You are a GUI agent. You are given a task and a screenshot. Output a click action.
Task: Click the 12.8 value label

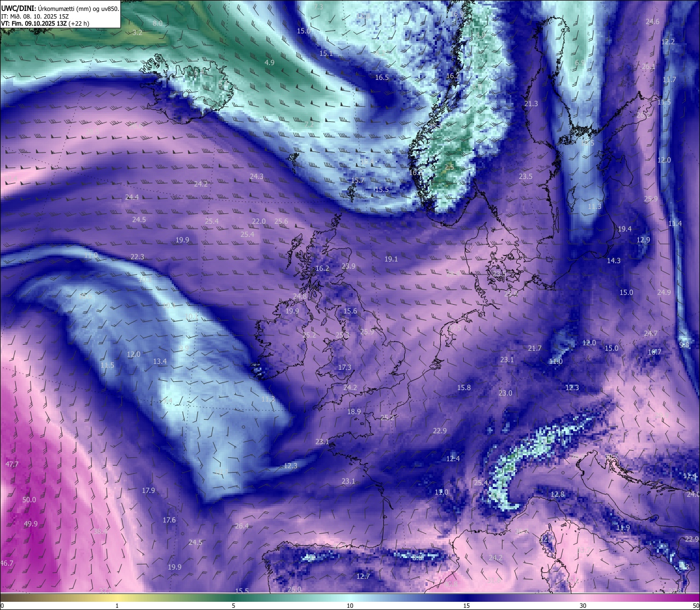(557, 495)
